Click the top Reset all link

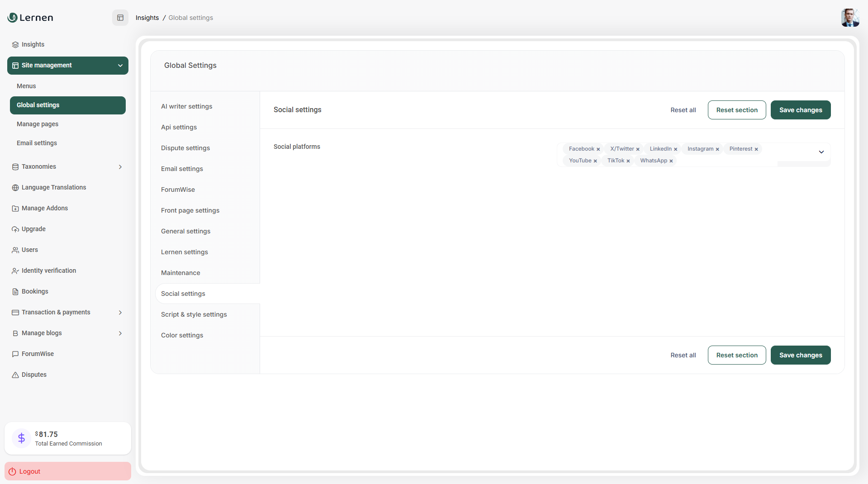(683, 110)
